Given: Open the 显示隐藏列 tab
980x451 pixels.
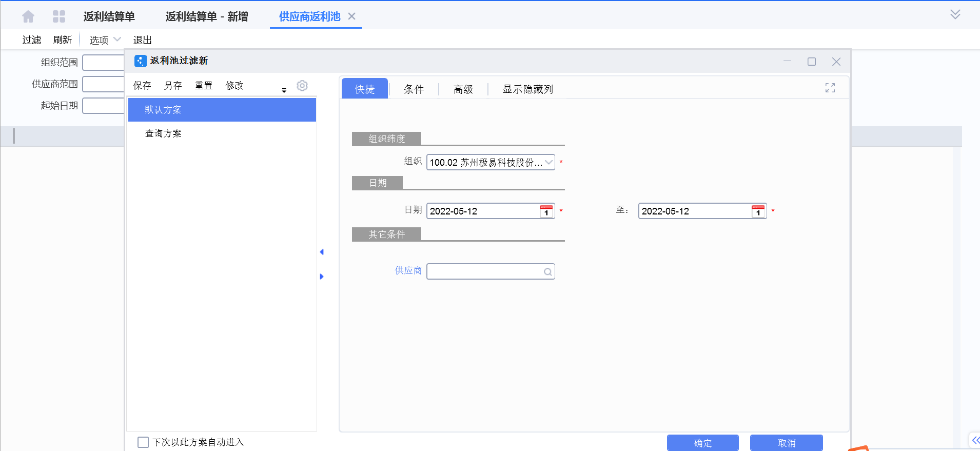Looking at the screenshot, I should (x=528, y=89).
